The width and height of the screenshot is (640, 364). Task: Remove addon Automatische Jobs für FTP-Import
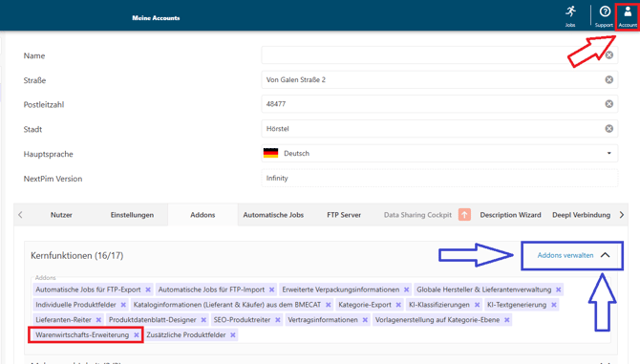[x=272, y=289]
